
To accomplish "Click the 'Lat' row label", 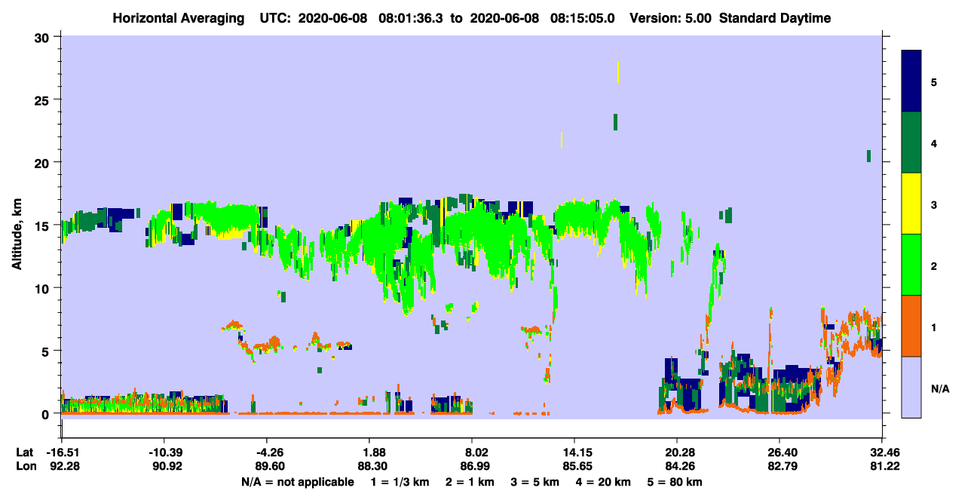I will (x=25, y=452).
